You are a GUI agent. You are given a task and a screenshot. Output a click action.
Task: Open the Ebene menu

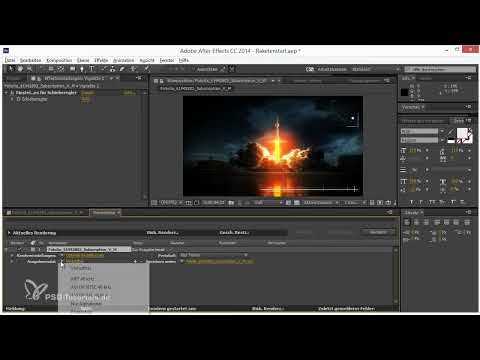[x=83, y=60]
